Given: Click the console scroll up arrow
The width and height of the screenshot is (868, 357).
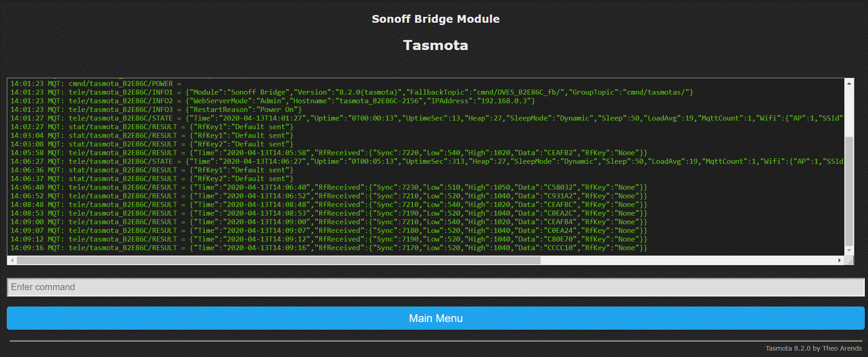Looking at the screenshot, I should [x=849, y=83].
